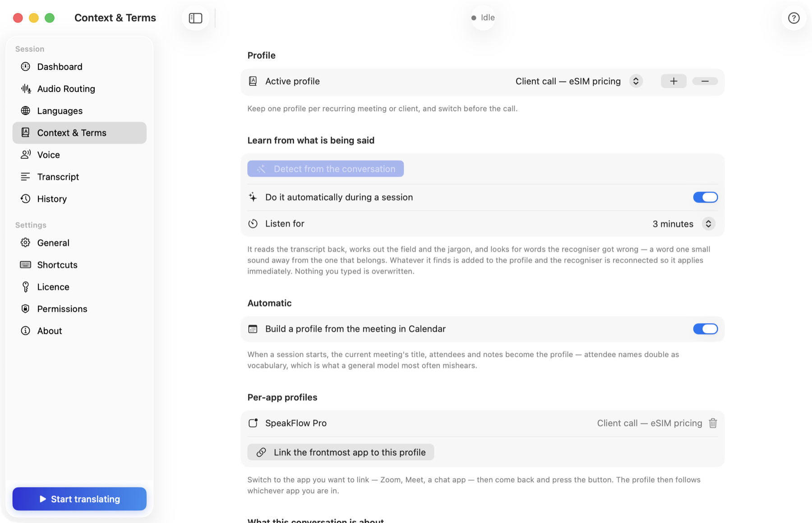The height and width of the screenshot is (523, 812).
Task: Link the frontmost app to this profile
Action: tap(341, 453)
